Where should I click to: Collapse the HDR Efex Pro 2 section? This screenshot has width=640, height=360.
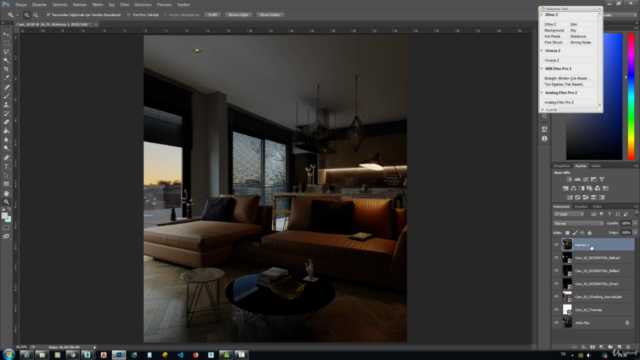click(542, 69)
